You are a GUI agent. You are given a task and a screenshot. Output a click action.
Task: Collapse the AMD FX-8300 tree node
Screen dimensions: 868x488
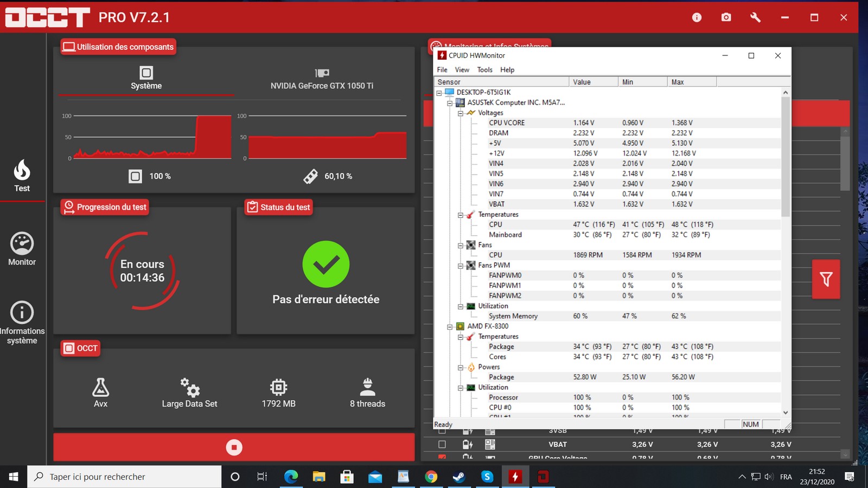pos(450,326)
